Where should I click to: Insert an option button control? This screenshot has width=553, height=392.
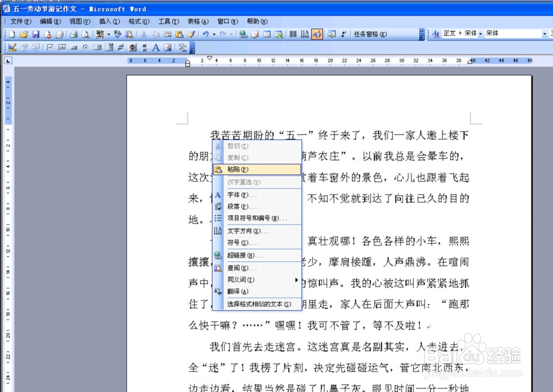point(86,46)
